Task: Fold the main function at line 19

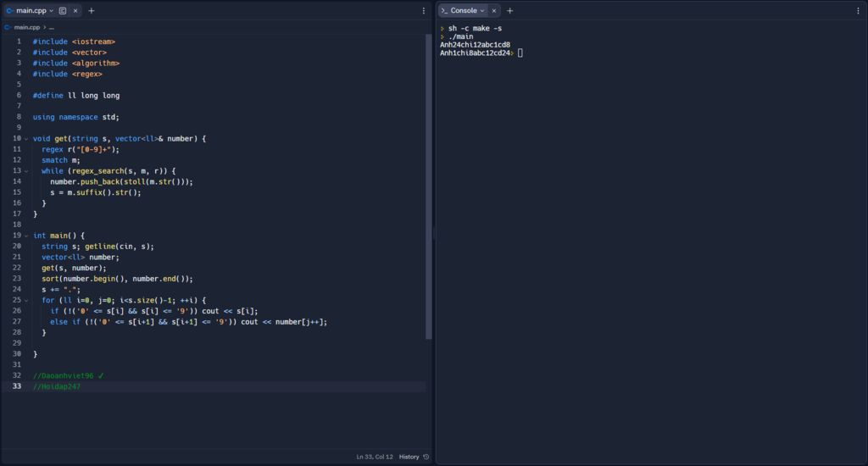Action: [x=25, y=236]
